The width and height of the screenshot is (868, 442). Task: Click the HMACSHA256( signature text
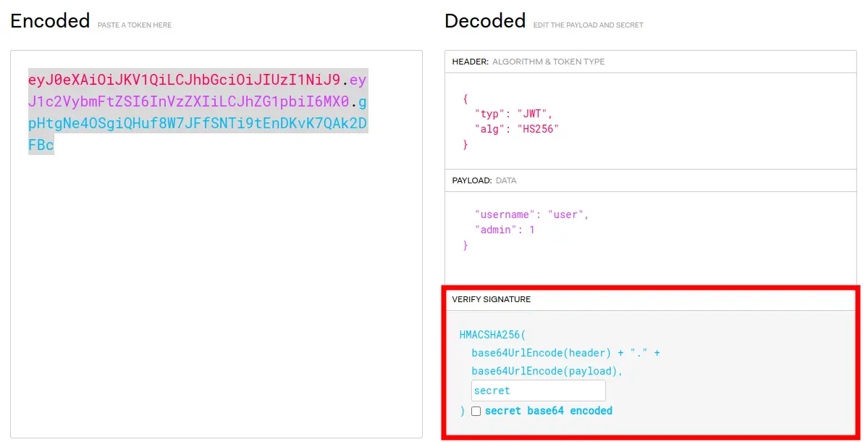(492, 335)
